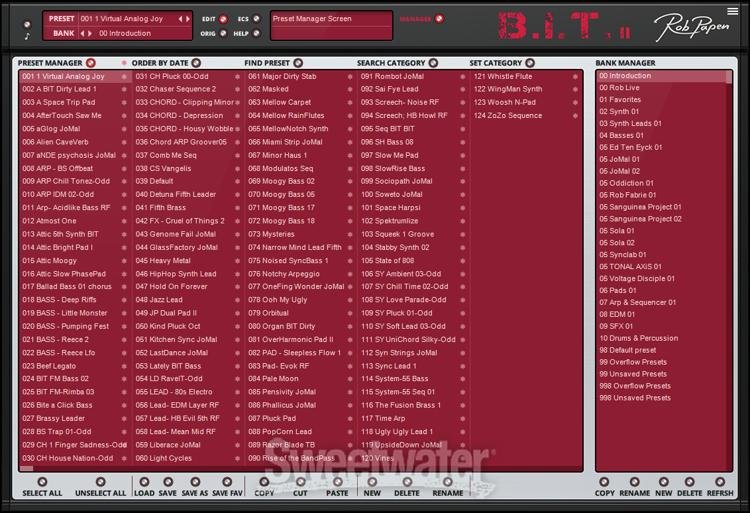
Task: Select bank 08 EDM 01
Action: [617, 315]
